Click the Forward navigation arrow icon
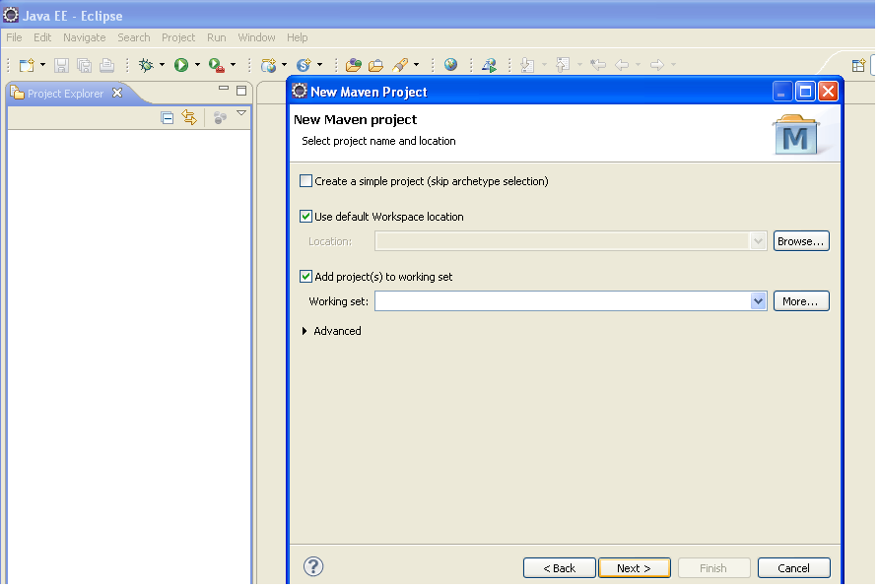Viewport: 879px width, 588px height. 657,65
